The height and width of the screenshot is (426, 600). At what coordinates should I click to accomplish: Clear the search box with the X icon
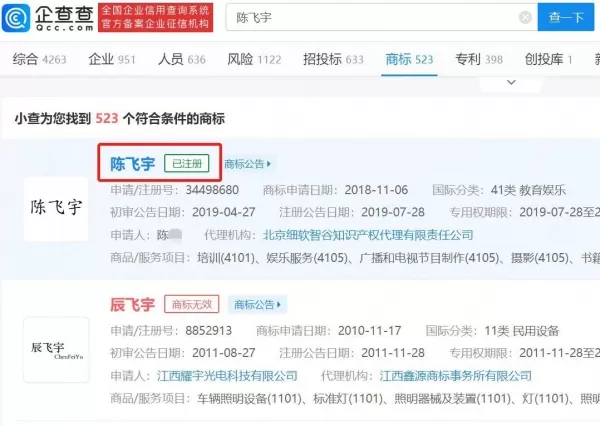[525, 17]
